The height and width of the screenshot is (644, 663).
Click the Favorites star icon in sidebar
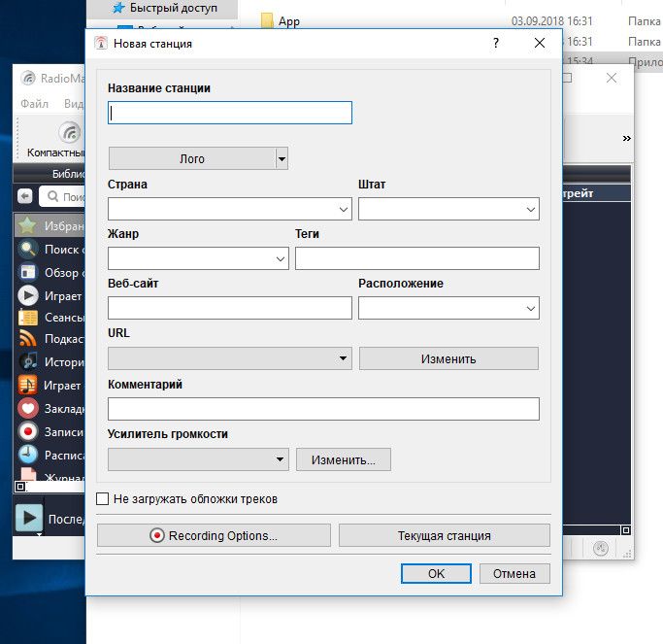click(x=27, y=225)
